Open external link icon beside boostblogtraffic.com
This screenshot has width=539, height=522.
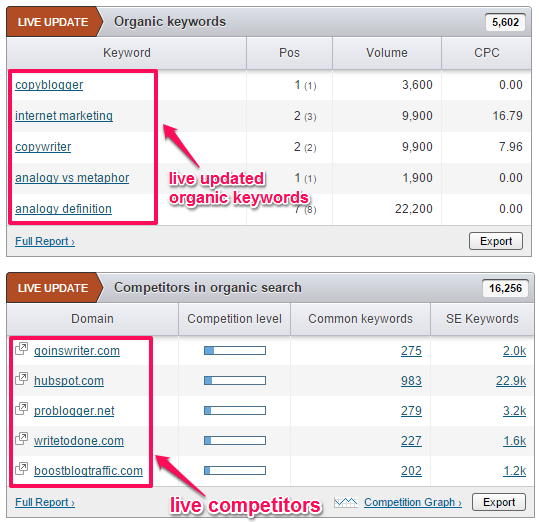click(x=22, y=468)
